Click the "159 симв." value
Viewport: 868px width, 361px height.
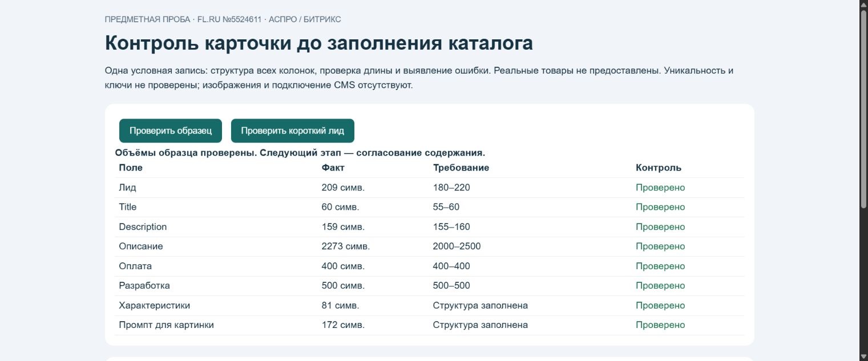(343, 227)
